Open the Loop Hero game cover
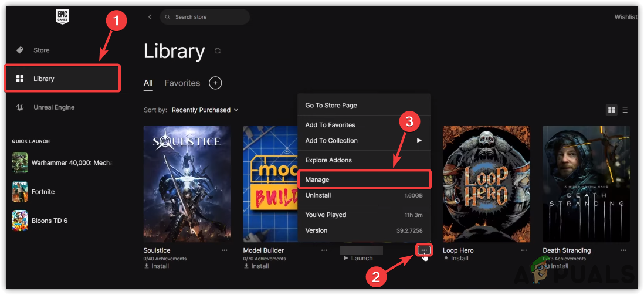 click(486, 184)
